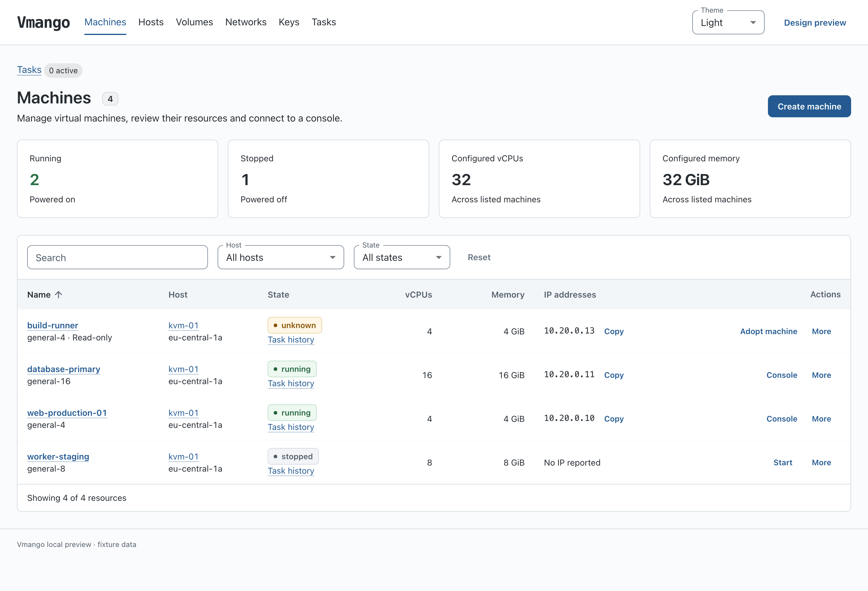Click the unknown state badge
The image size is (868, 591).
pyautogui.click(x=295, y=325)
